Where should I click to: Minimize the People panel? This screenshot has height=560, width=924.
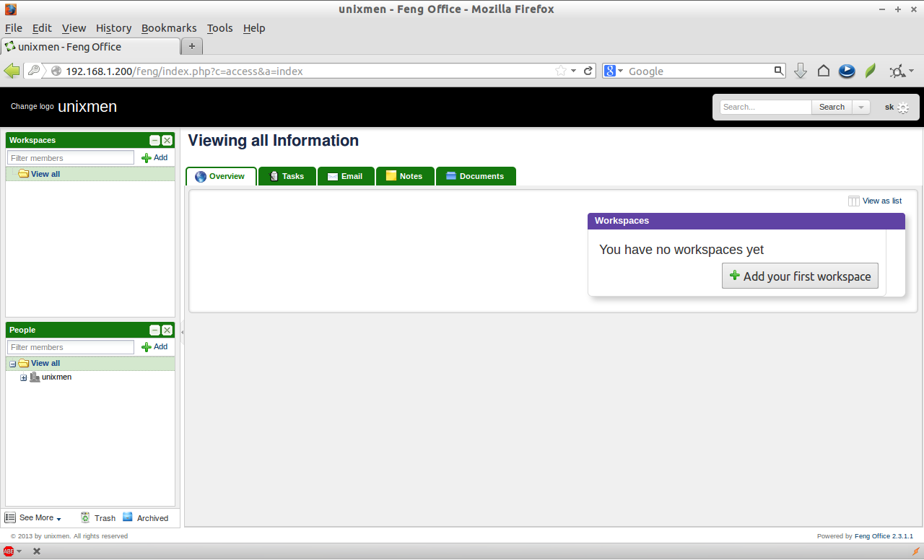coord(154,330)
